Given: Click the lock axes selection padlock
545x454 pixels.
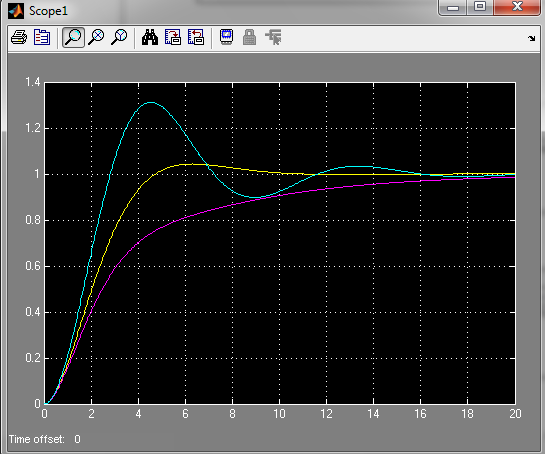Looking at the screenshot, I should point(249,37).
